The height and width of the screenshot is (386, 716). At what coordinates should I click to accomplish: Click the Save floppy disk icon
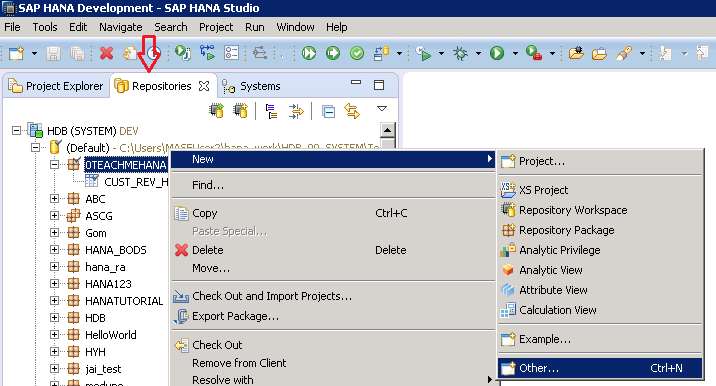pyautogui.click(x=53, y=53)
